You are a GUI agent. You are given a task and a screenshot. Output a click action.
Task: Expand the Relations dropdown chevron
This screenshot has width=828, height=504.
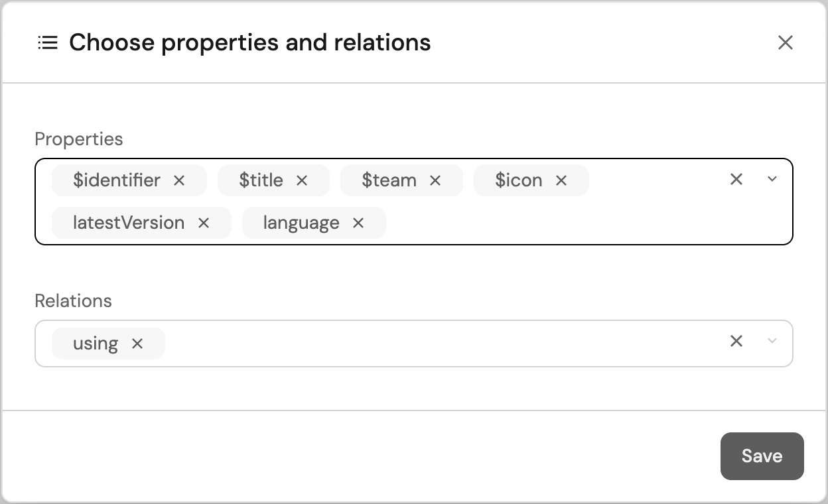tap(772, 341)
